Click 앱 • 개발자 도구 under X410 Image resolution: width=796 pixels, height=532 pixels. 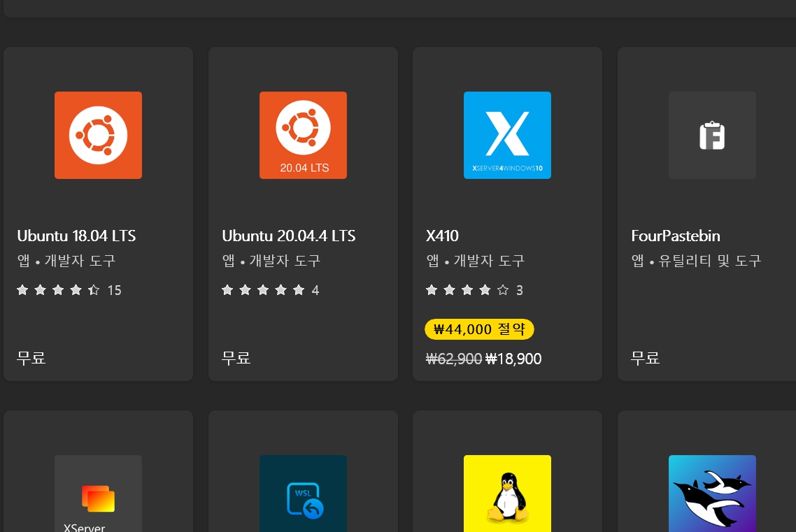click(475, 261)
